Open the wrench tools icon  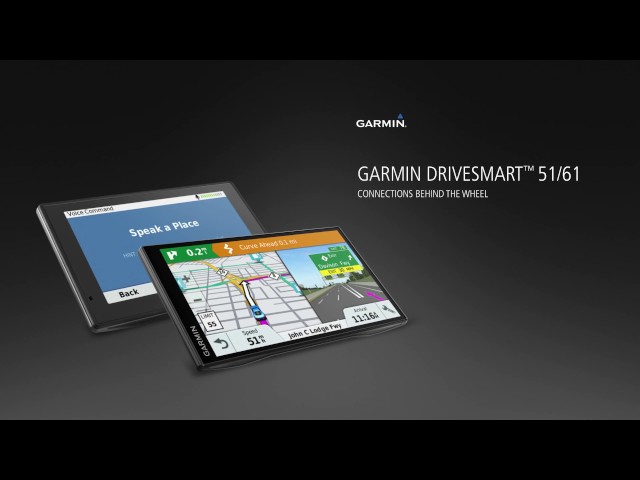coord(388,309)
